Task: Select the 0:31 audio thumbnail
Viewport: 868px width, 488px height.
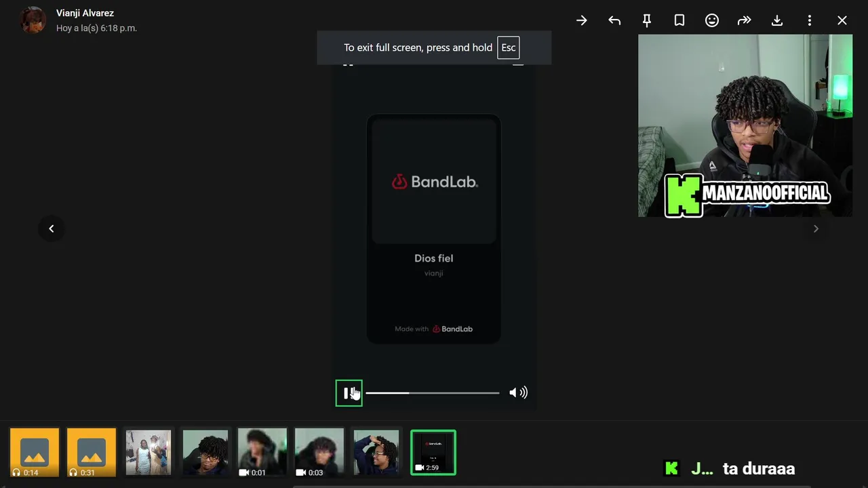Action: click(92, 452)
